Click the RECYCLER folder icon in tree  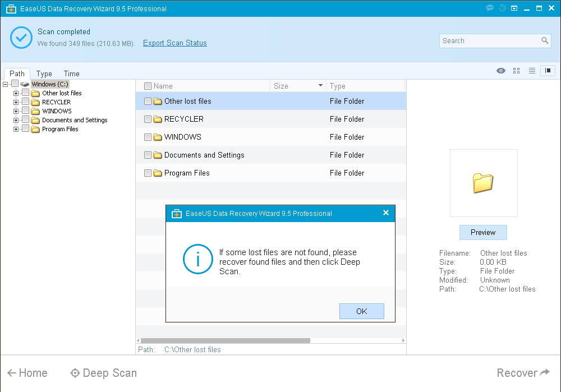click(x=35, y=102)
